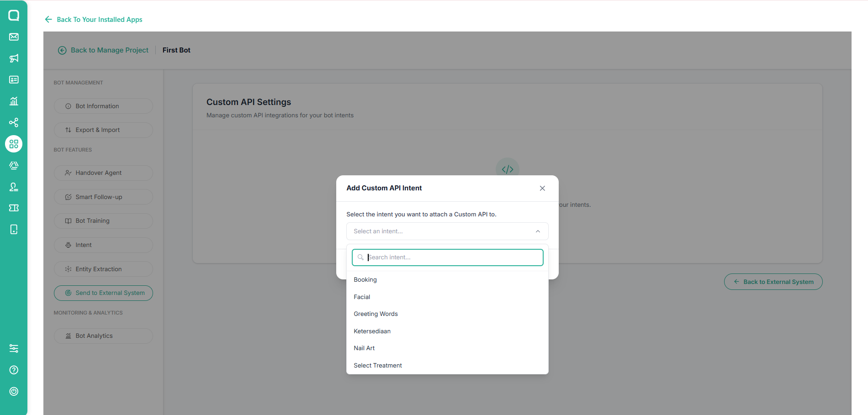Image resolution: width=868 pixels, height=415 pixels.
Task: Click the First Bot title text
Action: pyautogui.click(x=176, y=50)
